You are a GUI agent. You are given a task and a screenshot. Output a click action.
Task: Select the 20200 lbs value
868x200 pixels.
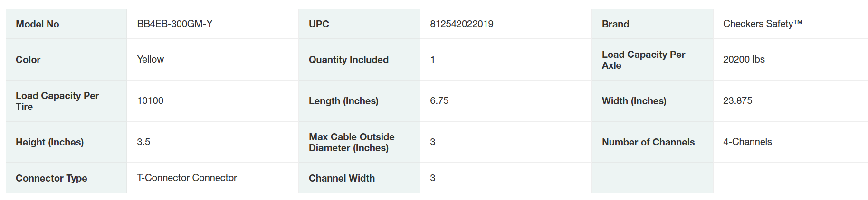click(744, 59)
